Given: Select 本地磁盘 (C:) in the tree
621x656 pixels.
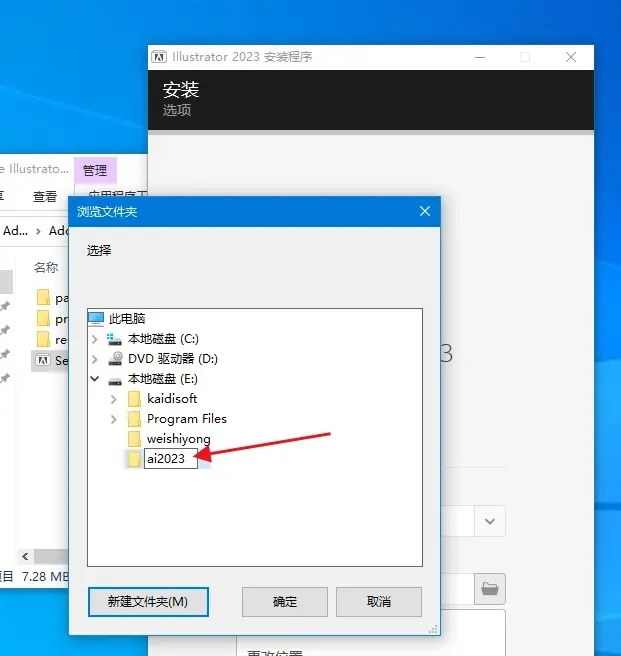Looking at the screenshot, I should 163,339.
